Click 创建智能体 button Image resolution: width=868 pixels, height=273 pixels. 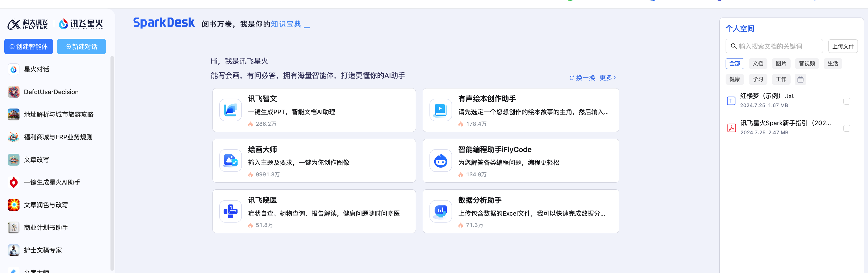(29, 47)
